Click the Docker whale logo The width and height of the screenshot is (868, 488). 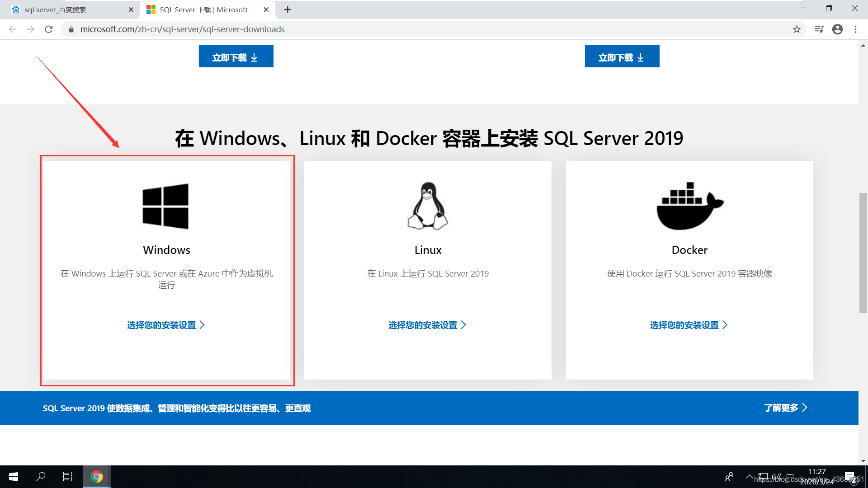(690, 206)
